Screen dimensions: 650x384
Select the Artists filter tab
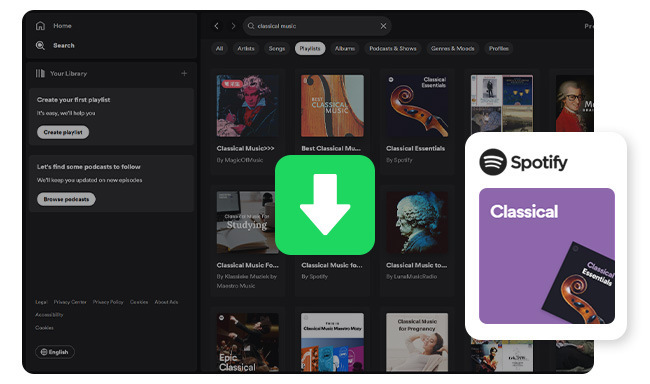246,49
